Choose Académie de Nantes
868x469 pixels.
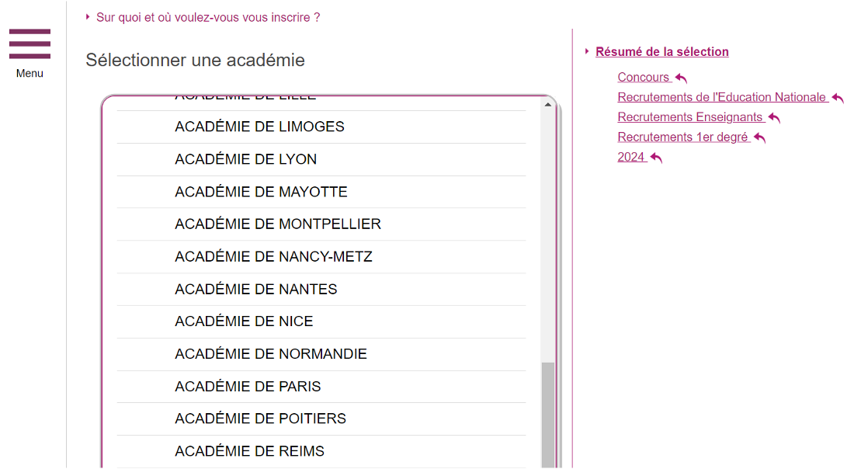[255, 290]
